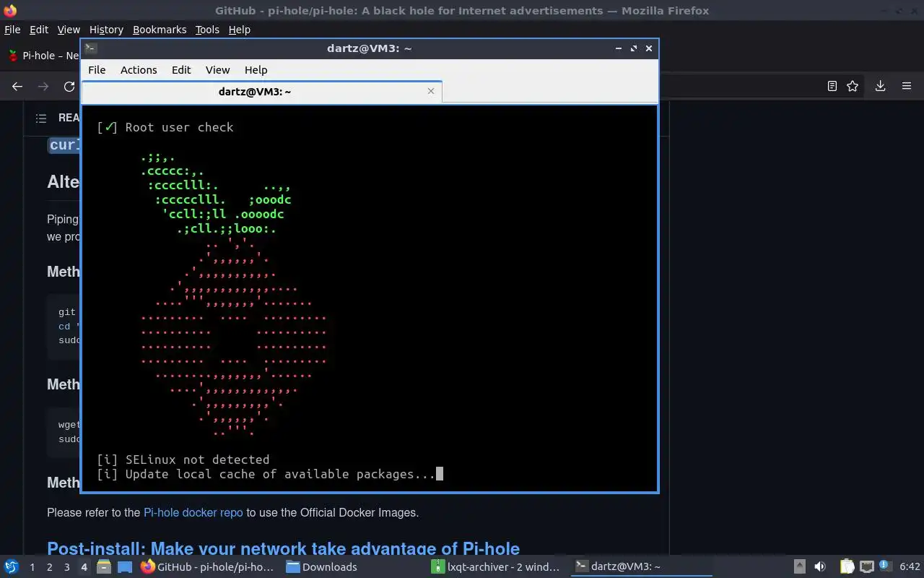Screen dimensions: 924x578
Task: Open Firefox downloads panel icon
Action: (x=880, y=86)
